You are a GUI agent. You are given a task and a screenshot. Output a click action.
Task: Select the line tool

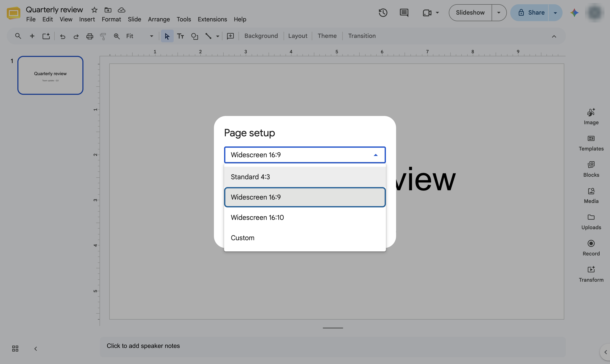point(208,36)
